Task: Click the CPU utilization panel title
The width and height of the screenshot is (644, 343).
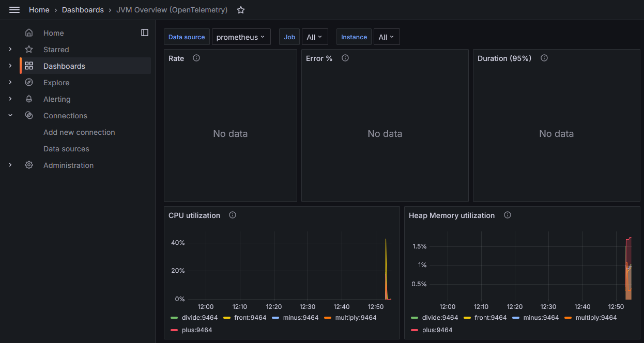Action: (194, 215)
